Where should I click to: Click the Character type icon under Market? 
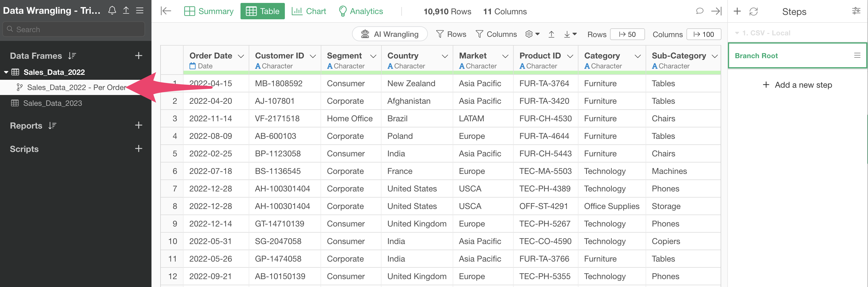click(x=462, y=66)
